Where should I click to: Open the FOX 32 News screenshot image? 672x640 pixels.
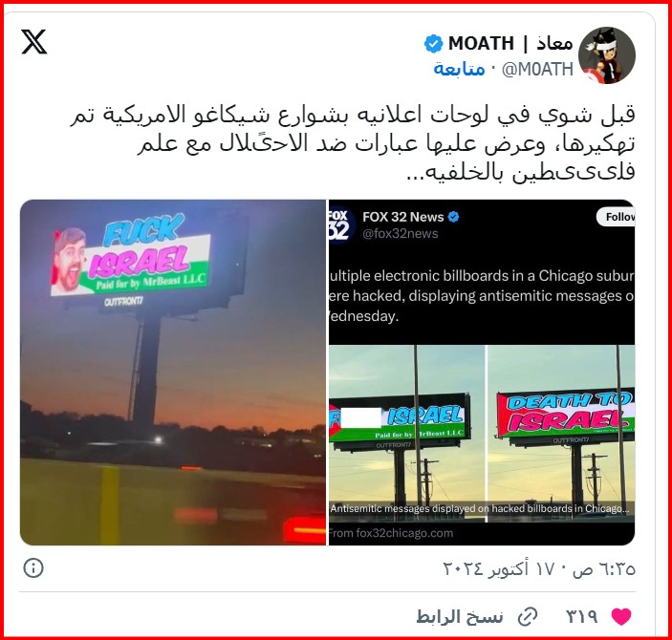[x=482, y=373]
